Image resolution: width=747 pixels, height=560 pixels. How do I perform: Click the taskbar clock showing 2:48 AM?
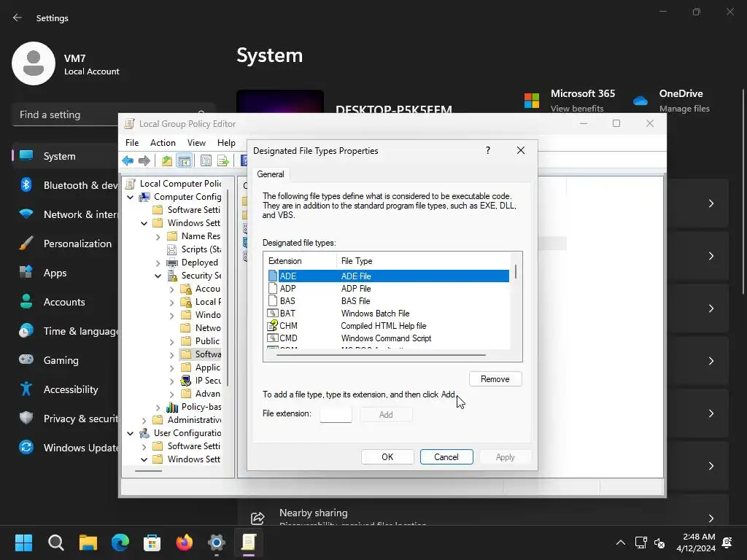(696, 542)
